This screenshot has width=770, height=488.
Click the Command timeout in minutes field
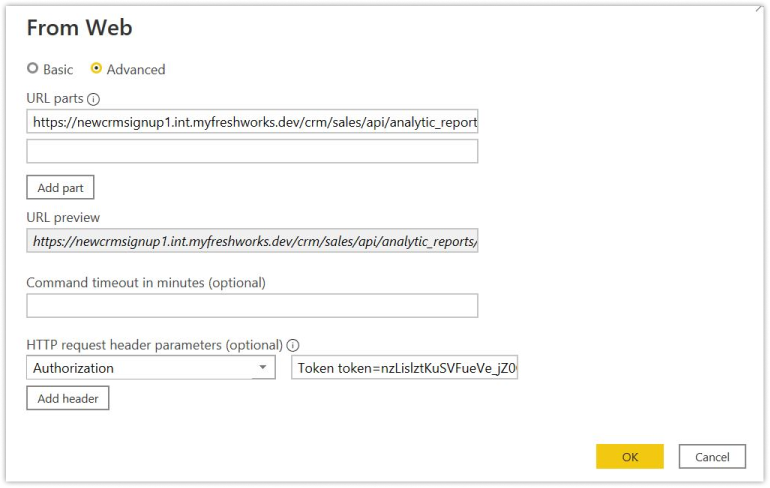click(x=252, y=305)
